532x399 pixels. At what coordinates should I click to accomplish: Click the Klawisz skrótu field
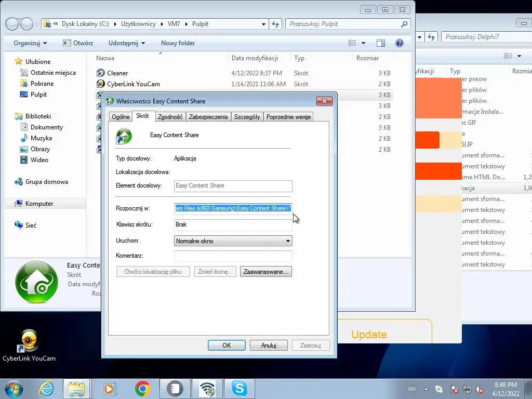tap(233, 224)
